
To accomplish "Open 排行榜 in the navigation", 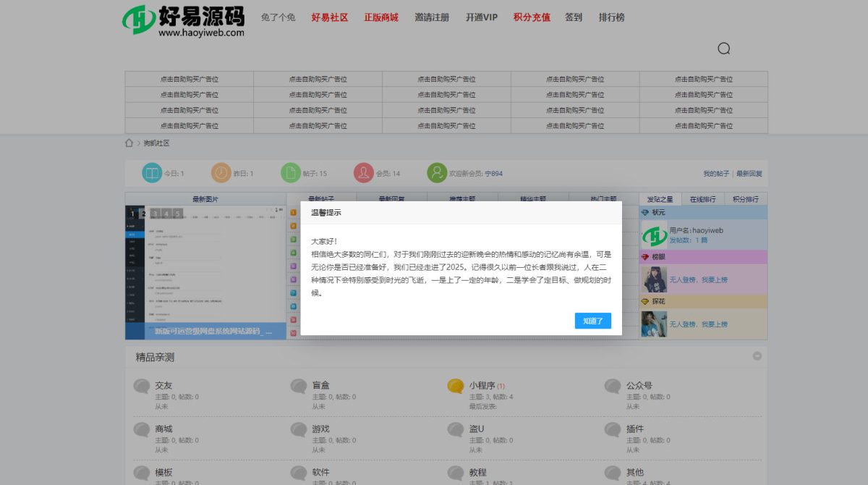I will tap(612, 17).
